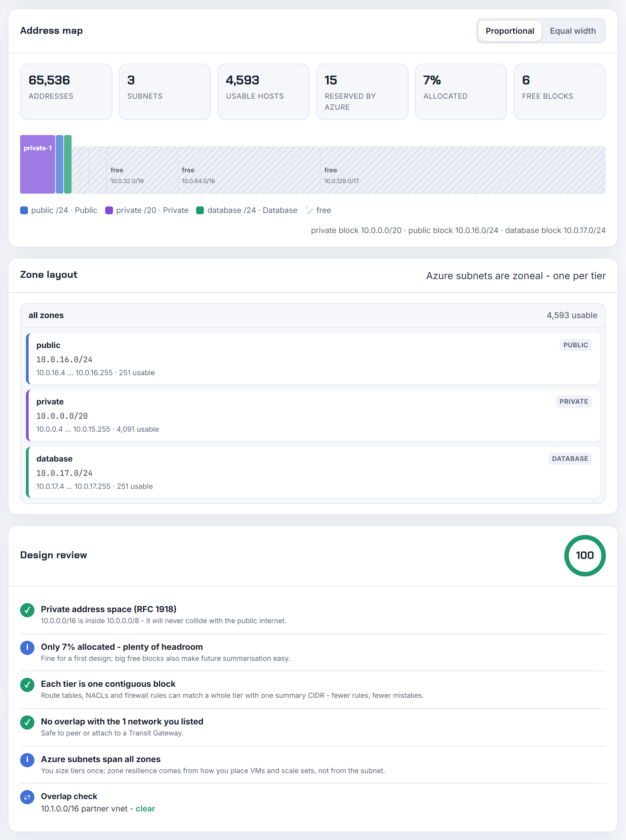Click the 'Address map' heading
Image resolution: width=626 pixels, height=840 pixels.
(52, 31)
